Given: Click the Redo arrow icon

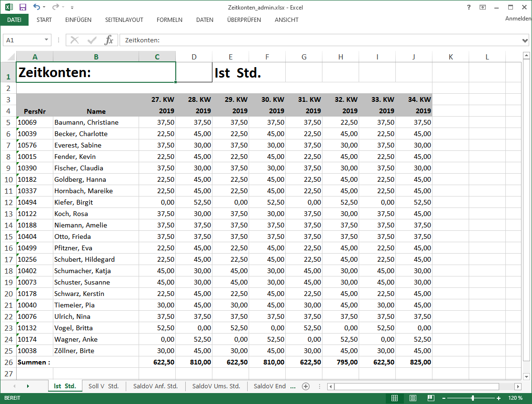Looking at the screenshot, I should tap(55, 7).
